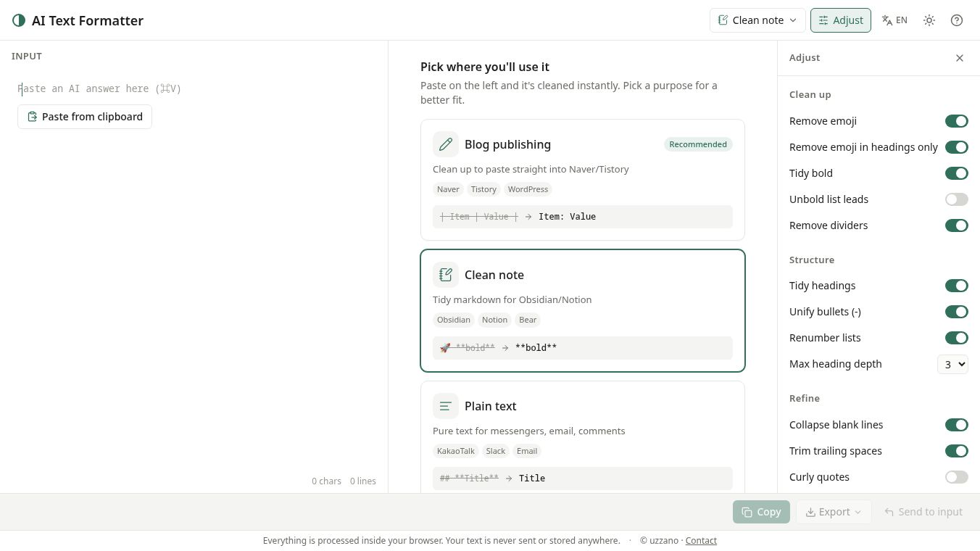Select the Blog publishing purpose card
This screenshot has height=551, width=980.
click(583, 180)
